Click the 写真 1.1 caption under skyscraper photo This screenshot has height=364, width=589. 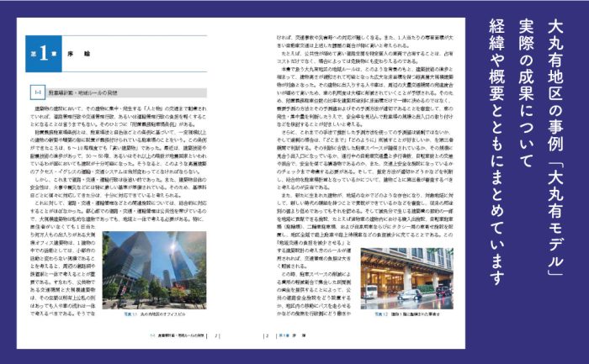(x=154, y=314)
